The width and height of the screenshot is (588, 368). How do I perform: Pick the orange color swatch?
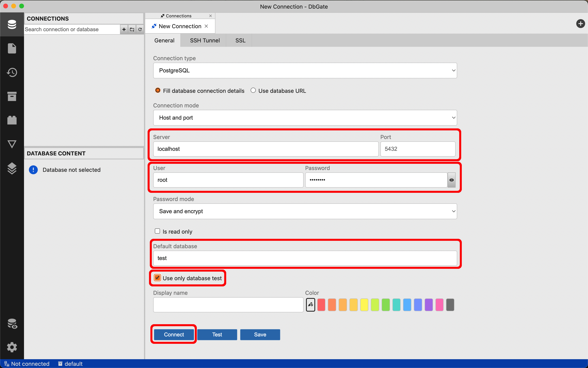(332, 305)
